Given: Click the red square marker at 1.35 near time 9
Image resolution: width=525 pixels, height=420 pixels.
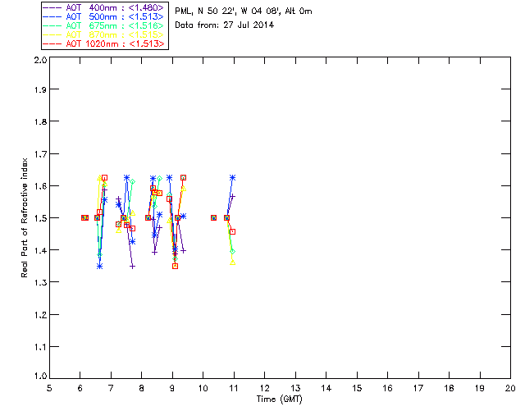Looking at the screenshot, I should (175, 267).
